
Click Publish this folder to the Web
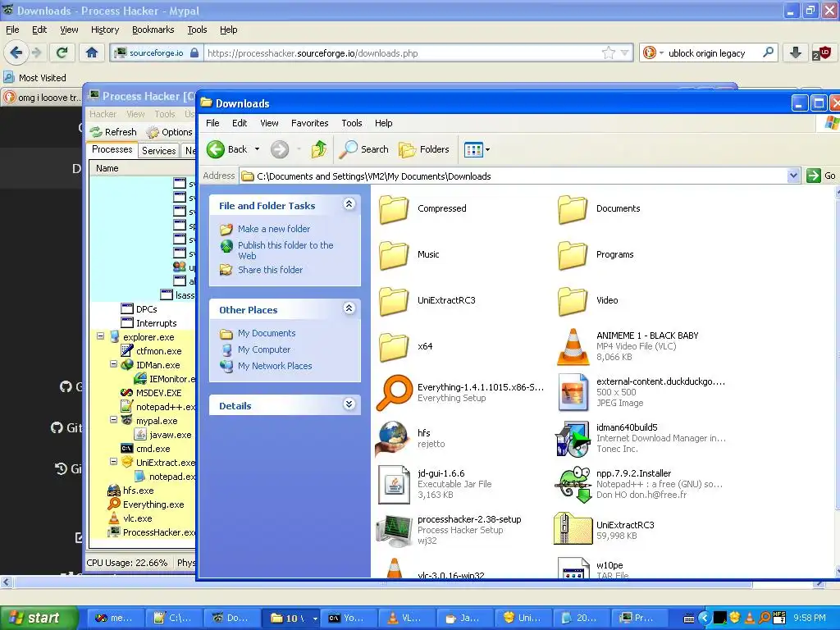point(285,250)
